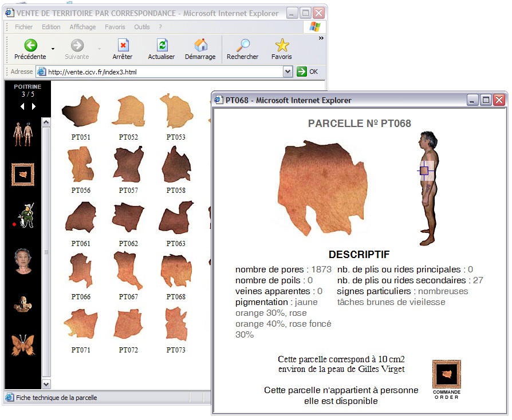512x420 pixels.
Task: Open the Edition menu
Action: pos(51,27)
